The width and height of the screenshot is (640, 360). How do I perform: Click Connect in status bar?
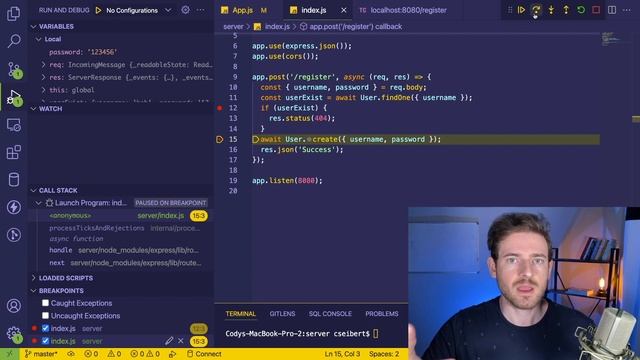(204, 354)
